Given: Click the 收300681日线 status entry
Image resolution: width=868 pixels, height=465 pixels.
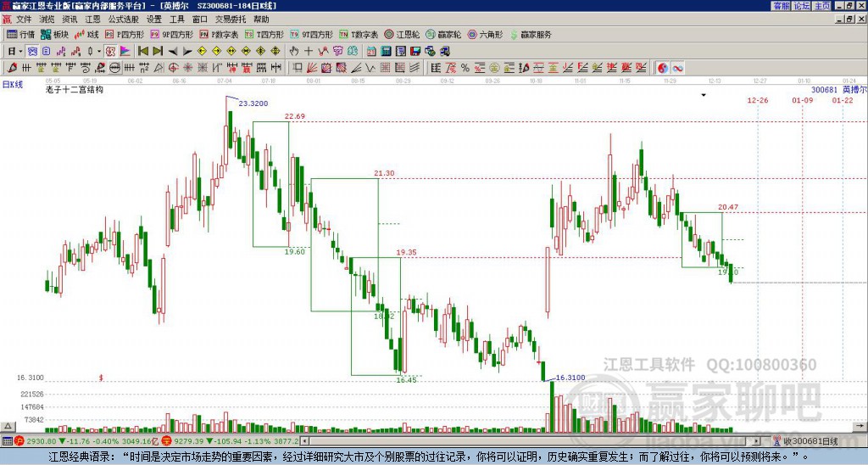Looking at the screenshot, I should click(x=810, y=441).
